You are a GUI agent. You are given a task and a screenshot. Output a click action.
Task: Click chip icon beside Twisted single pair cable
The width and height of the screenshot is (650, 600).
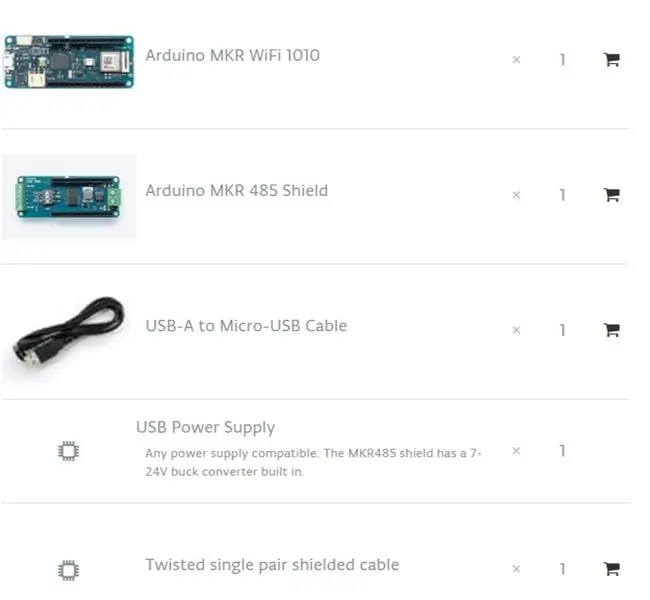pyautogui.click(x=68, y=570)
